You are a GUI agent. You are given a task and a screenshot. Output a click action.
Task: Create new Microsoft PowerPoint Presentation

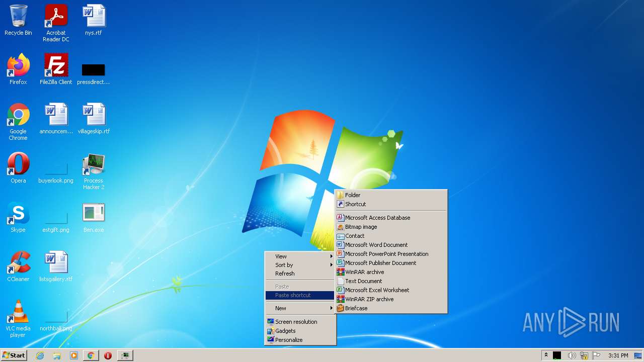[x=391, y=254]
